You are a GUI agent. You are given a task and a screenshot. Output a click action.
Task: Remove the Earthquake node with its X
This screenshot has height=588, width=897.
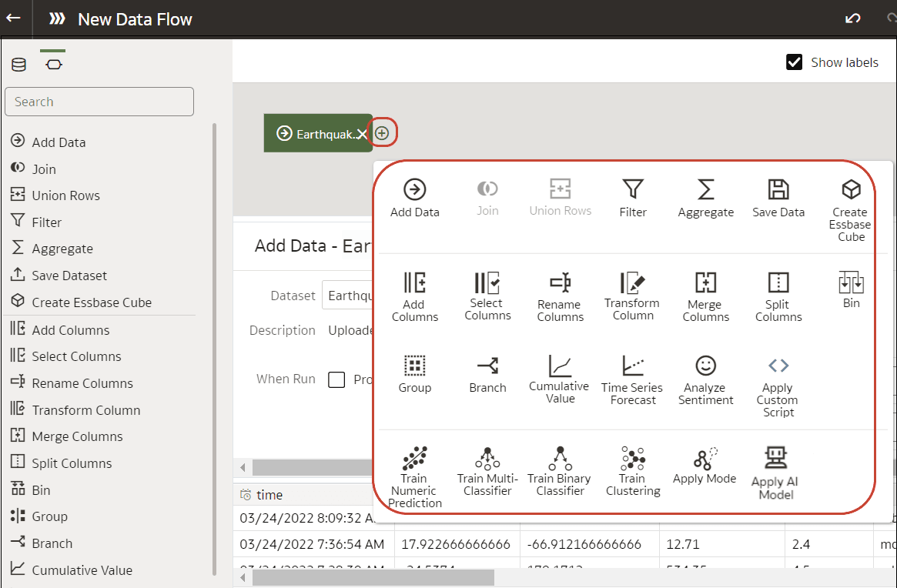[x=363, y=132]
